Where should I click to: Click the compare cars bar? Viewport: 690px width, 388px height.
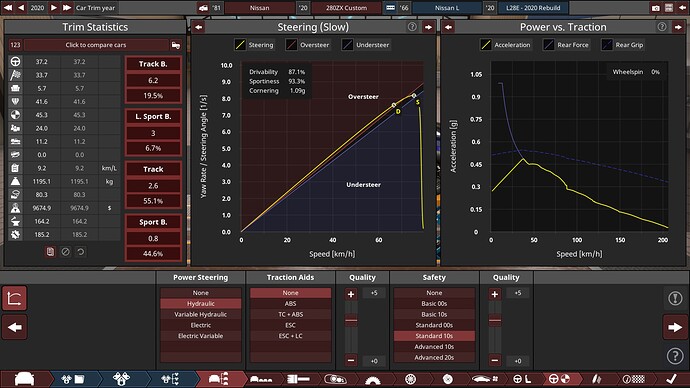(x=96, y=45)
